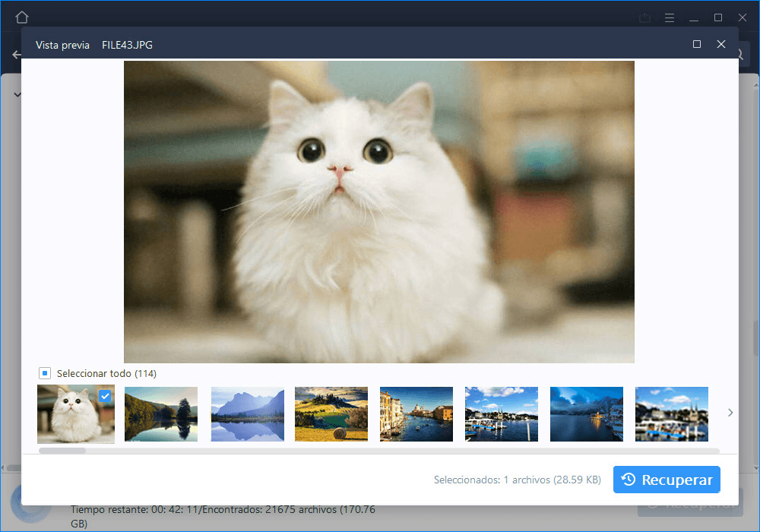This screenshot has width=760, height=532.
Task: Minimize the main application window
Action: coord(694,17)
